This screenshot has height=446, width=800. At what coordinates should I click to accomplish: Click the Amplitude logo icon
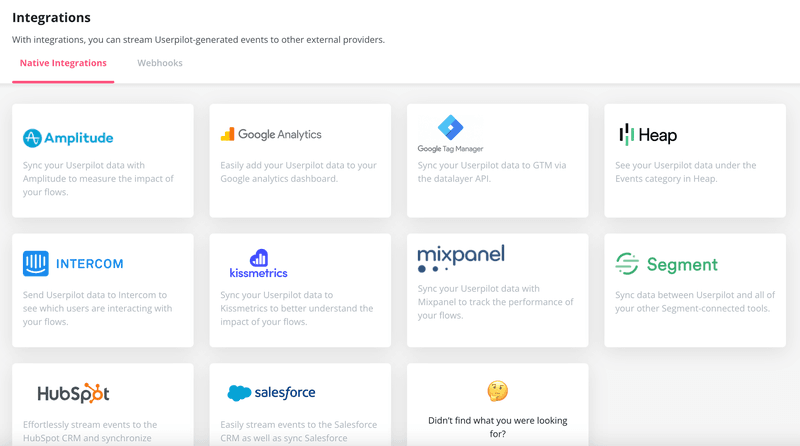[32, 138]
